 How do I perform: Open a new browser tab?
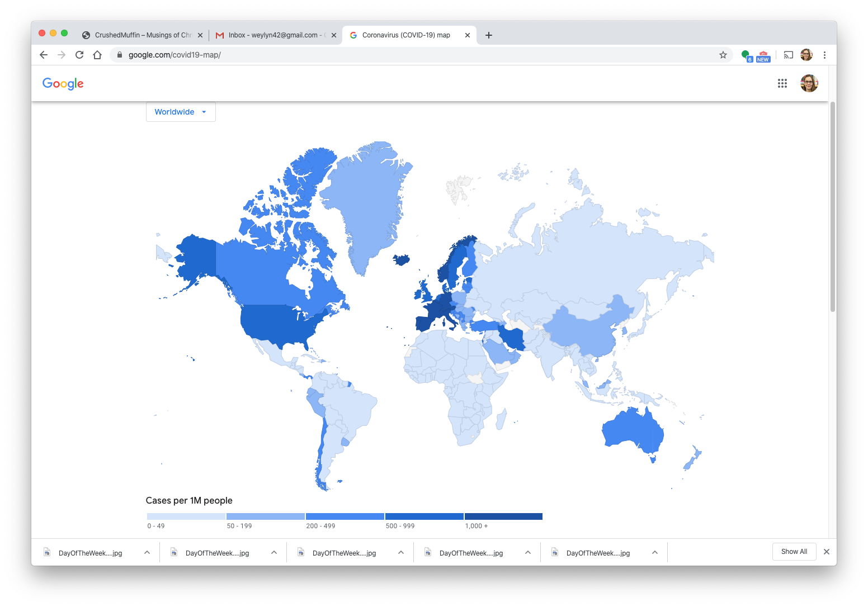coord(489,35)
